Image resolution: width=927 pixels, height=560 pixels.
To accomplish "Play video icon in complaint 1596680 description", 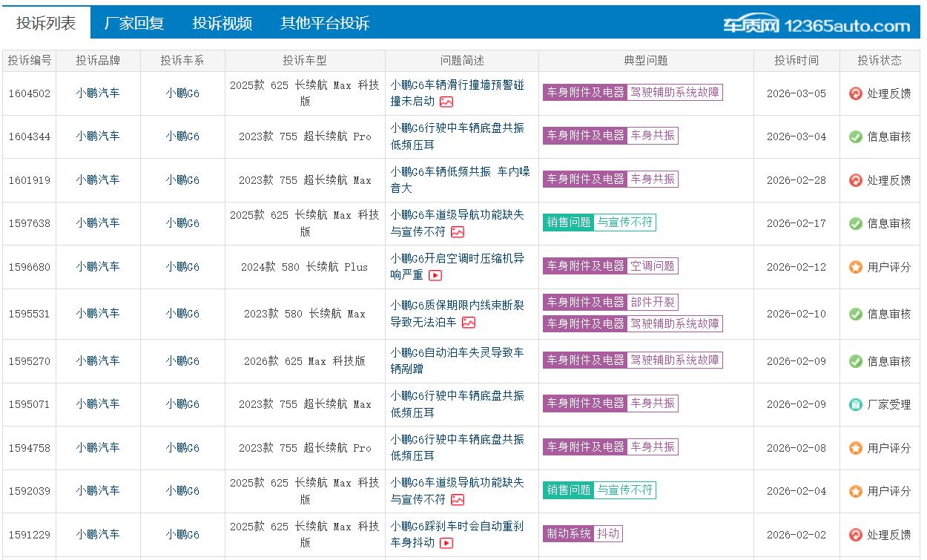I will pyautogui.click(x=435, y=275).
